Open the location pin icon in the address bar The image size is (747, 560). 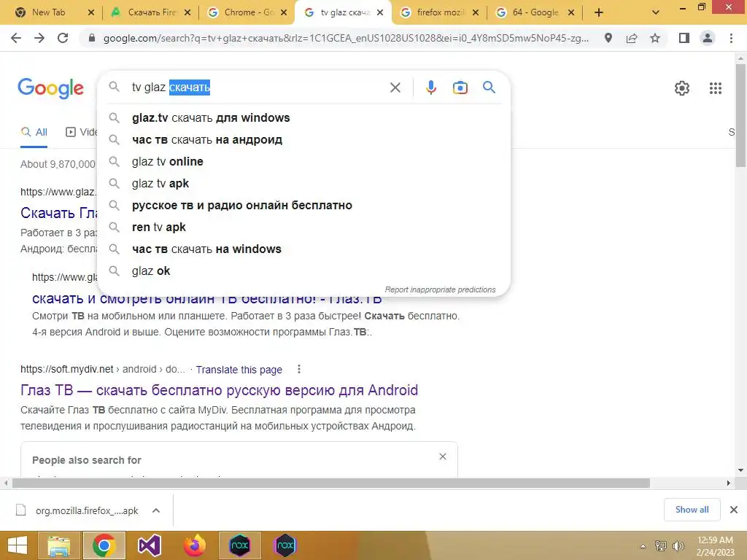point(608,38)
